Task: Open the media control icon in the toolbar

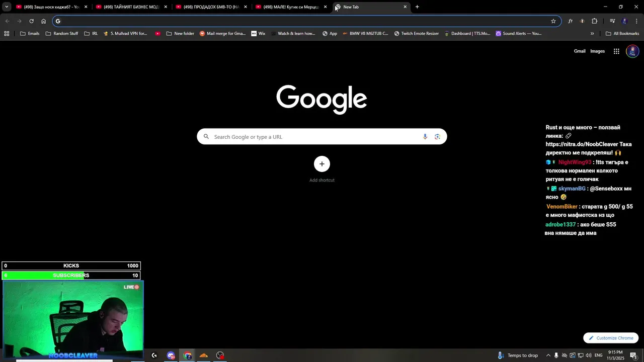Action: pyautogui.click(x=612, y=21)
